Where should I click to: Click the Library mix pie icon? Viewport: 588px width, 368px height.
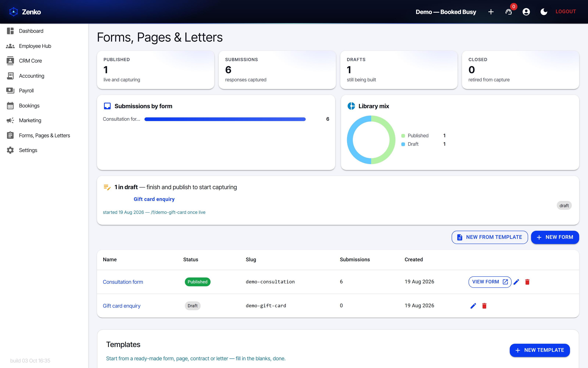[351, 106]
